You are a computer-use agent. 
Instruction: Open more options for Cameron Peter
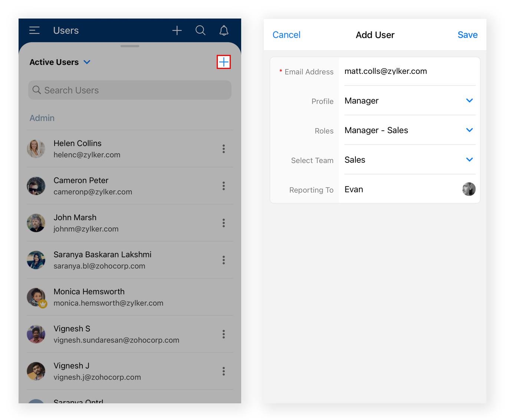[223, 186]
